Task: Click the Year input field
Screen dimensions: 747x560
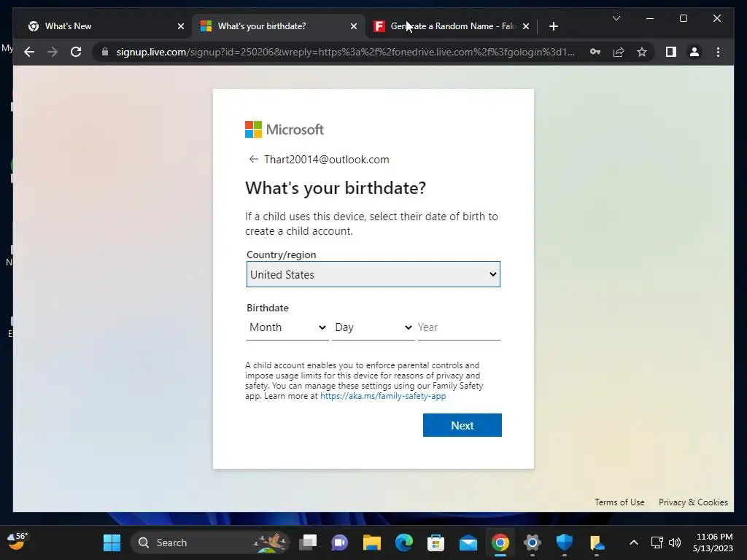Action: tap(459, 327)
